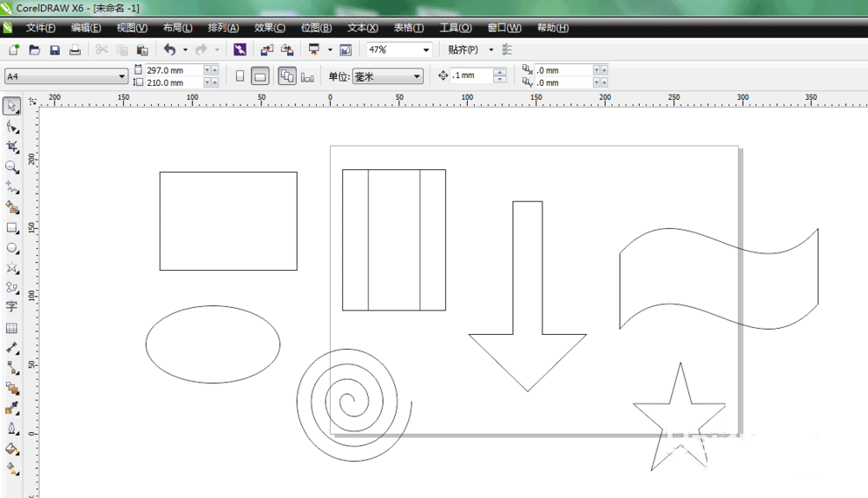Select the Pick tool in toolbox
This screenshot has width=868, height=498.
pos(11,106)
